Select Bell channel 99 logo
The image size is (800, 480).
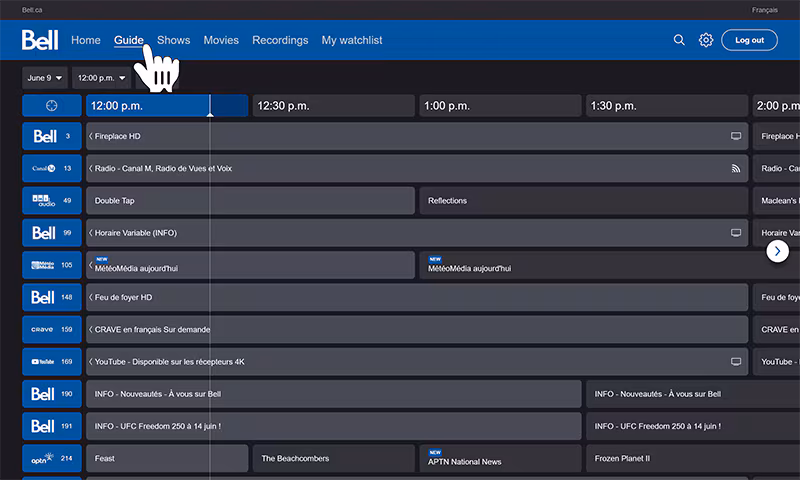52,233
